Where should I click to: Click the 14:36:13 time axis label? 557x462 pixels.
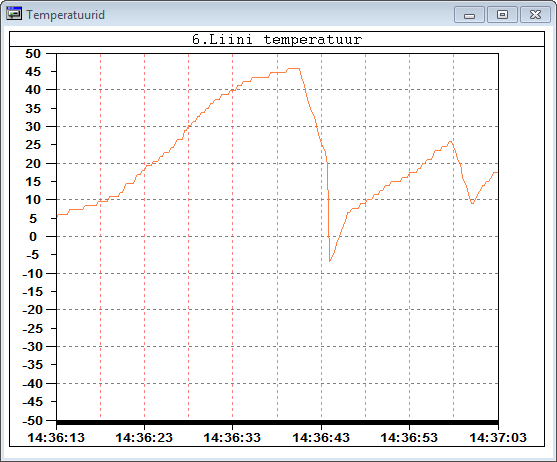click(x=56, y=437)
